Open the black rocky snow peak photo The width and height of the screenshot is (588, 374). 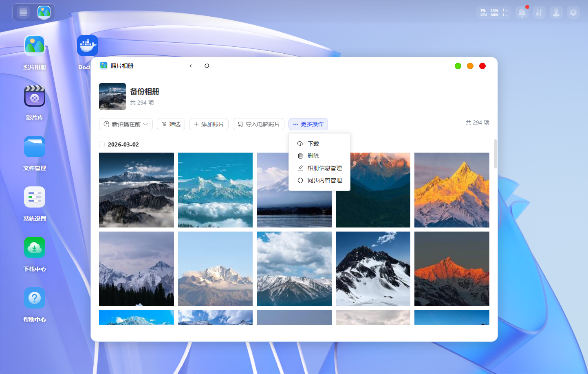click(x=373, y=269)
